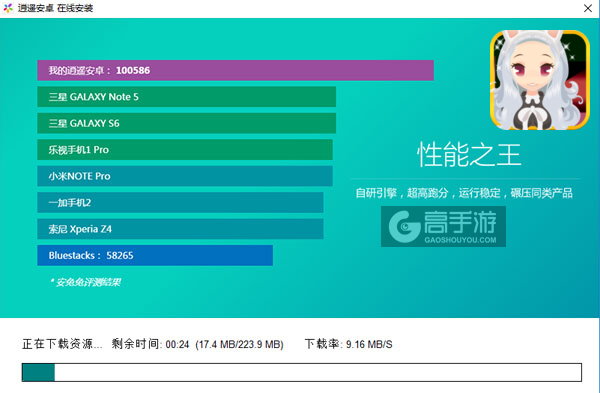The width and height of the screenshot is (600, 393).
Task: Click the 下载率 9.16 MB/S label
Action: [349, 344]
